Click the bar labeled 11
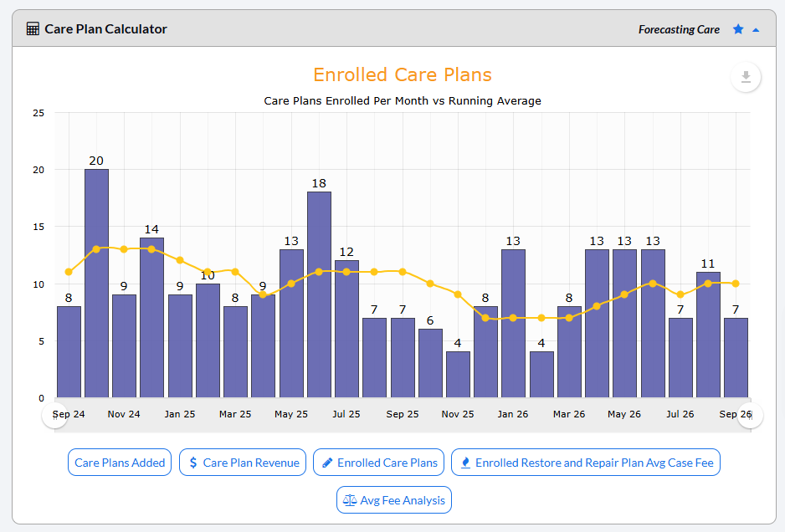Screen dimensions: 785x532 tap(708, 335)
